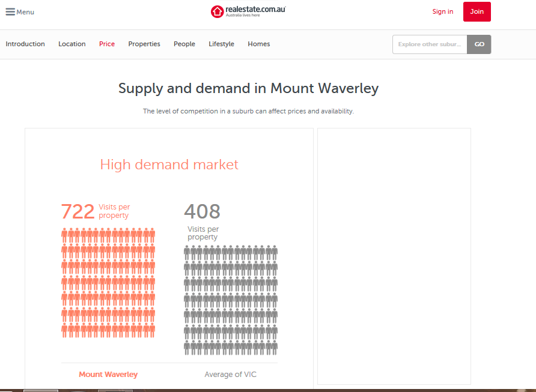The image size is (536, 392).
Task: Select the Average of VIC chart label
Action: coord(230,375)
